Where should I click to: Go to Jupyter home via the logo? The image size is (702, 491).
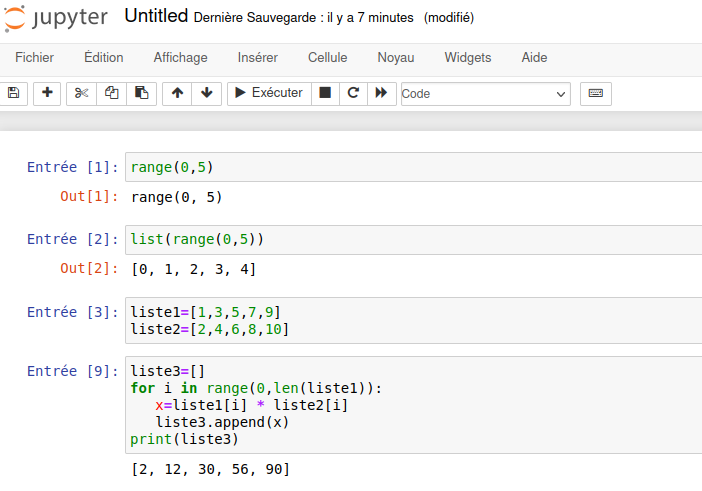pos(58,19)
